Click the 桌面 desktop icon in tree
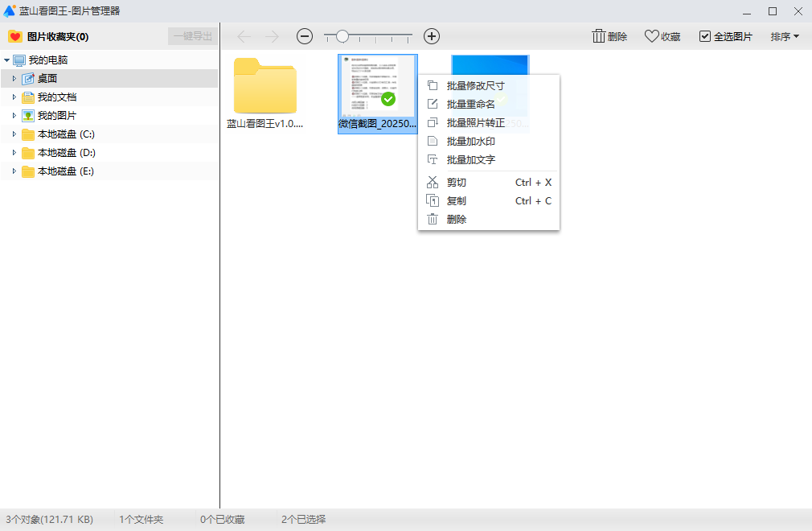The width and height of the screenshot is (812, 531). click(x=28, y=79)
